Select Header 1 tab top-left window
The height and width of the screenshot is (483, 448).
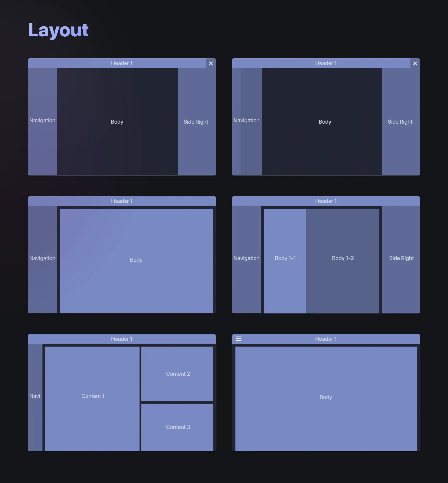pos(122,63)
